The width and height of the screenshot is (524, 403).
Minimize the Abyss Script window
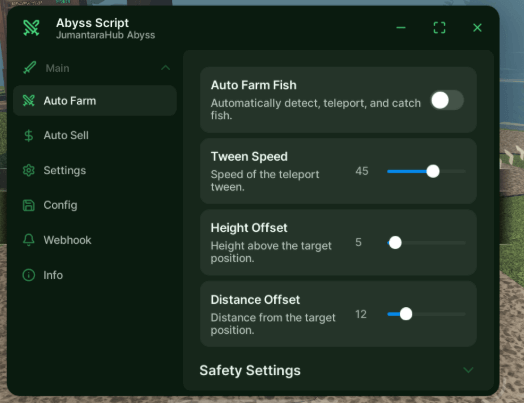click(401, 28)
